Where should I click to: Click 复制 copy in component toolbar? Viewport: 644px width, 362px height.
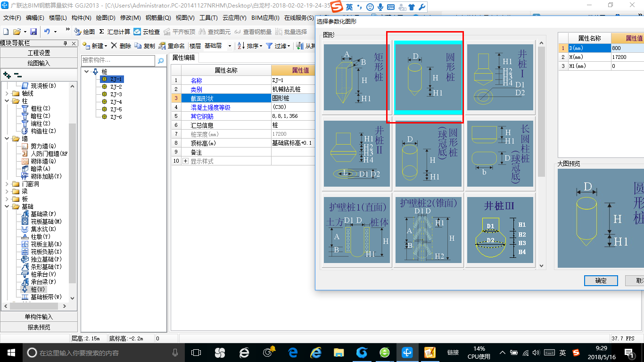(x=145, y=46)
